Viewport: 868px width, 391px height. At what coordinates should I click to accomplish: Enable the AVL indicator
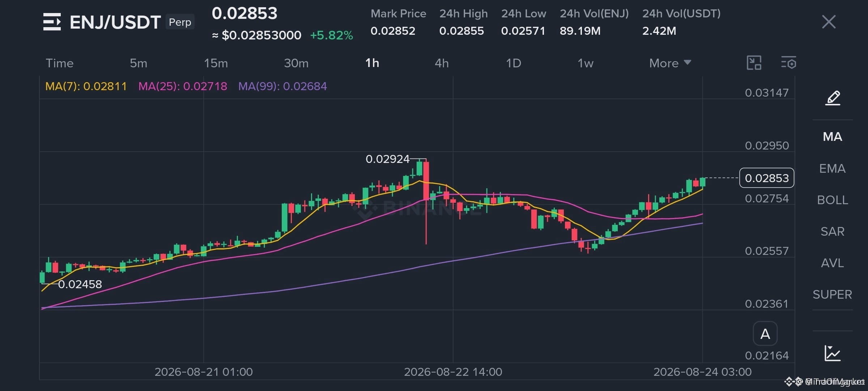click(833, 263)
